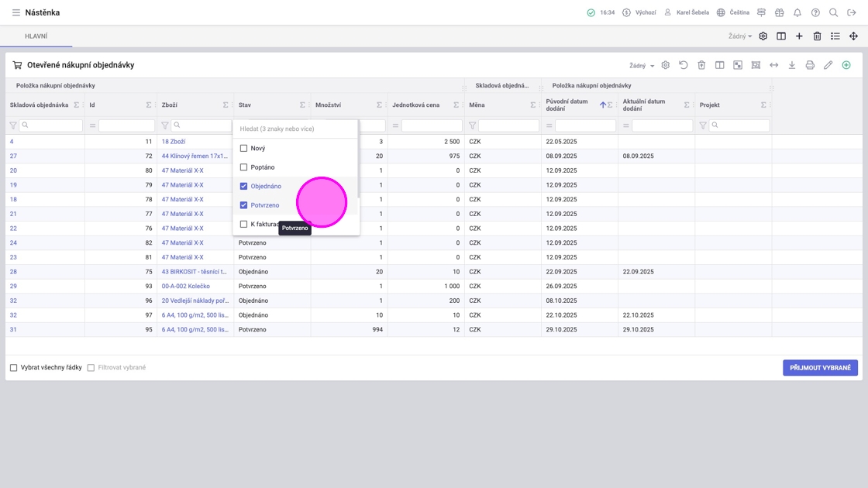Open the hamburger menu next to Nástěnka
This screenshot has height=488, width=868.
coord(15,12)
